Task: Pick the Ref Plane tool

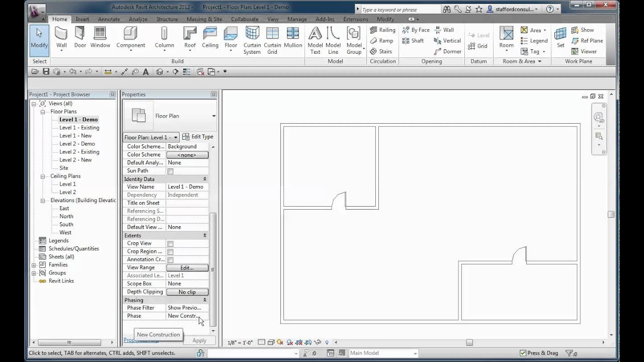Action: 587,41
